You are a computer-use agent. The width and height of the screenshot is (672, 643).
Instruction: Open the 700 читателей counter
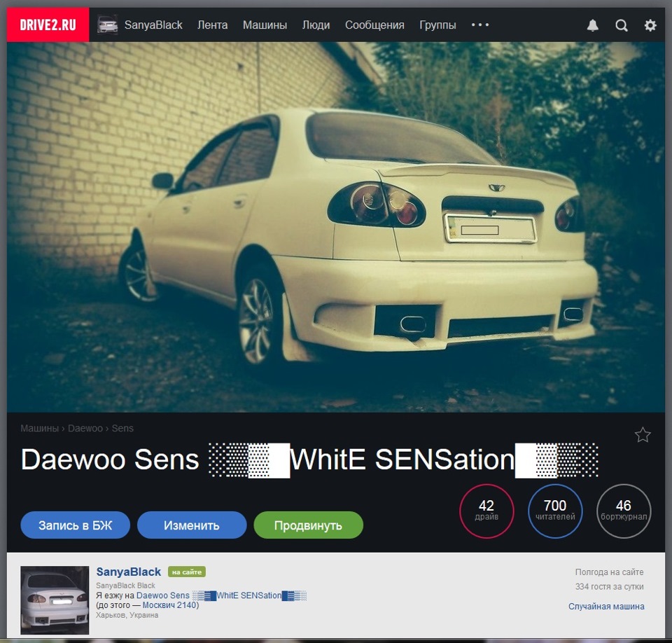point(555,511)
